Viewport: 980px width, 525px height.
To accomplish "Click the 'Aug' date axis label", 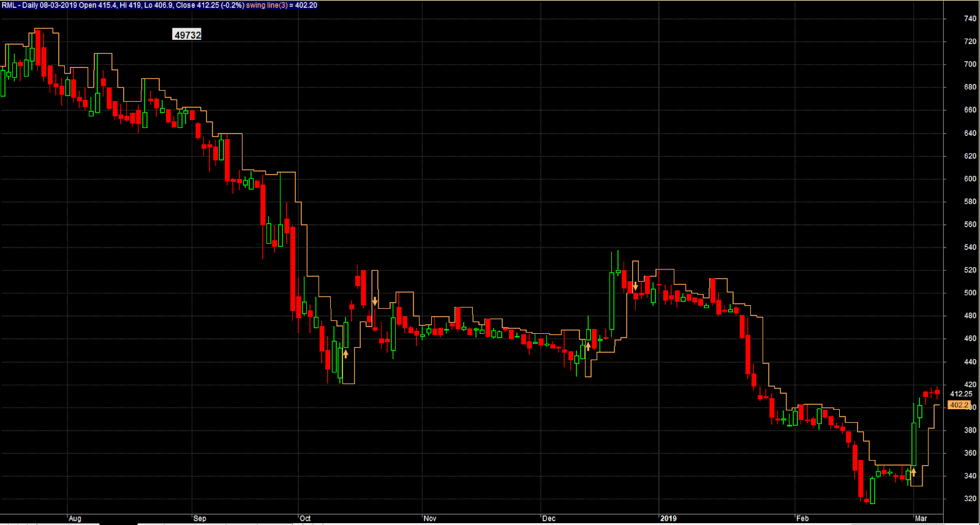I will click(75, 518).
